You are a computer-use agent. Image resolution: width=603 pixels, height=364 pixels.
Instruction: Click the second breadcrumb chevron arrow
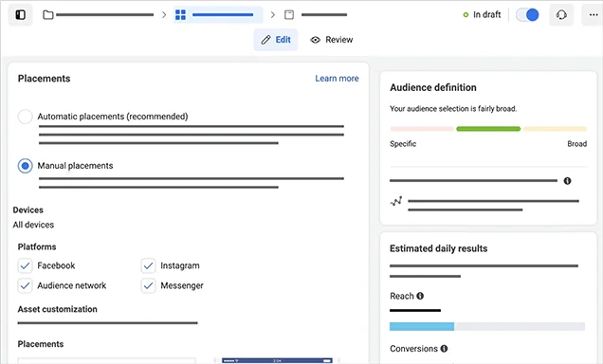tap(273, 15)
